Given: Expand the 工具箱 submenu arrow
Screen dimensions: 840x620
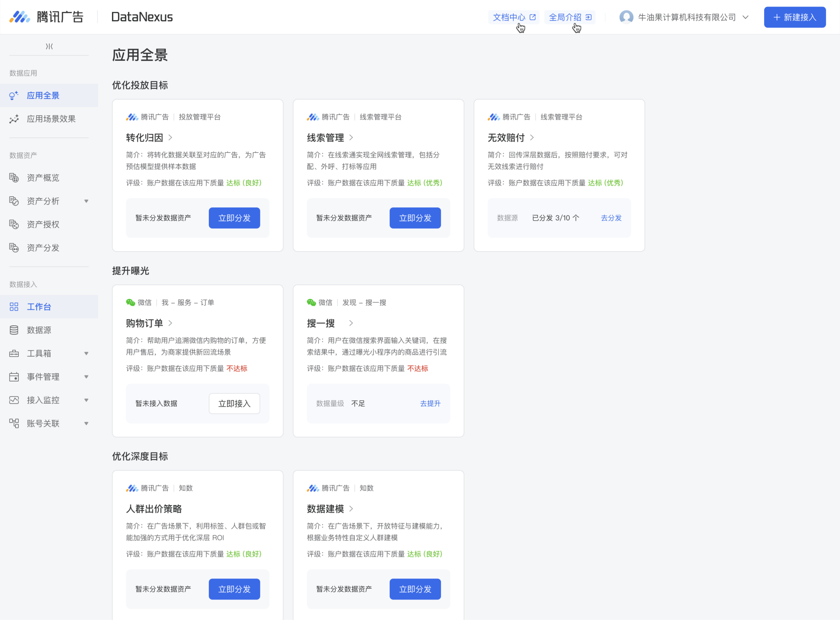Looking at the screenshot, I should tap(87, 353).
